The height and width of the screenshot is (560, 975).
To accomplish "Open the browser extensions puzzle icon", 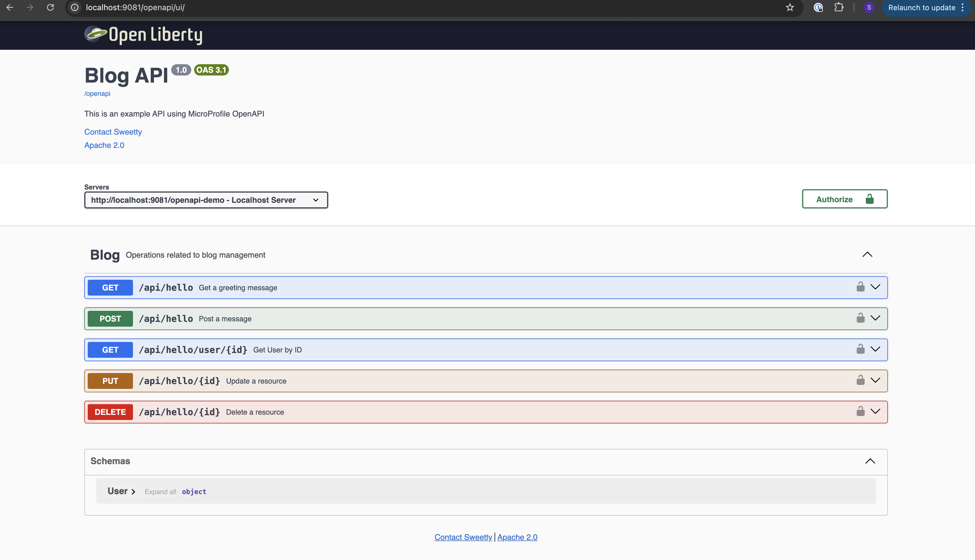I will pyautogui.click(x=839, y=8).
